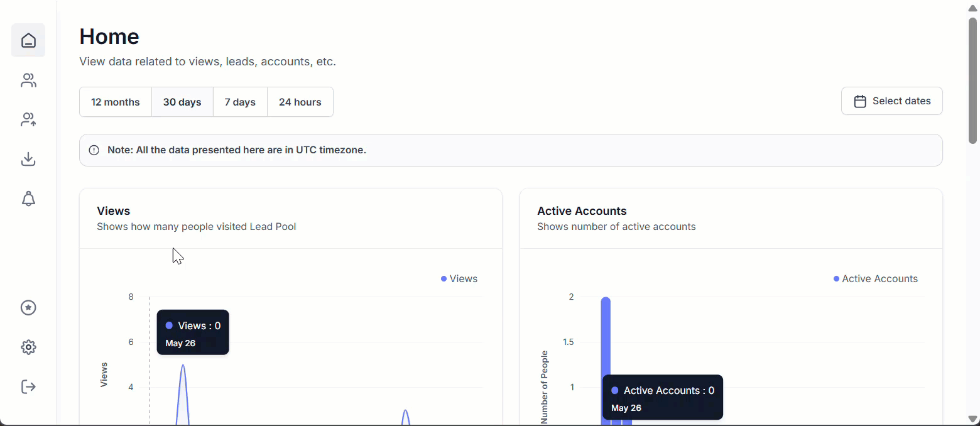Click the info icon in UTC note
This screenshot has height=426, width=980.
[x=94, y=150]
